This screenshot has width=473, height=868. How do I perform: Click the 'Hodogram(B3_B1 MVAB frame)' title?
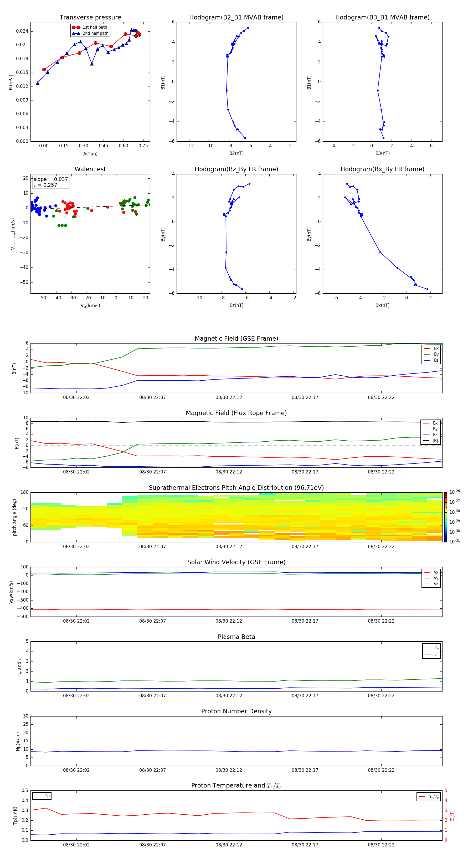pyautogui.click(x=382, y=18)
